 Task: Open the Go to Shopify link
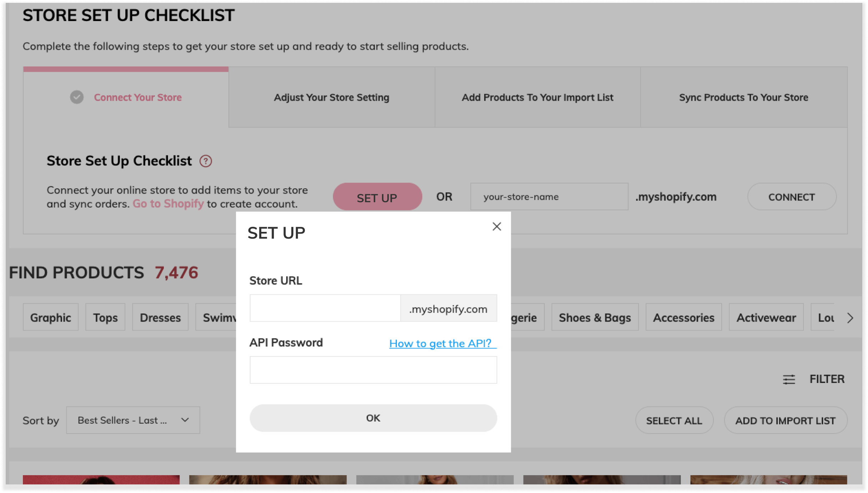tap(168, 203)
